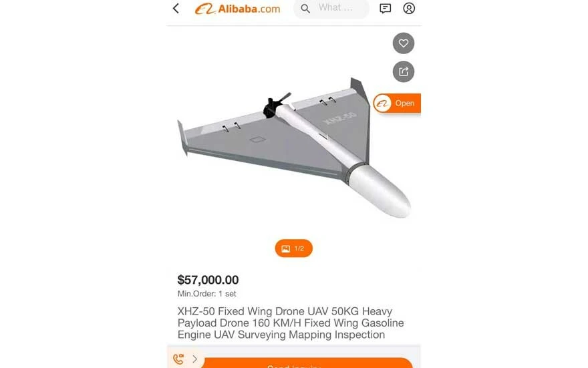The width and height of the screenshot is (588, 368).
Task: Tap the Min.Order: 1 set line
Action: 207,294
